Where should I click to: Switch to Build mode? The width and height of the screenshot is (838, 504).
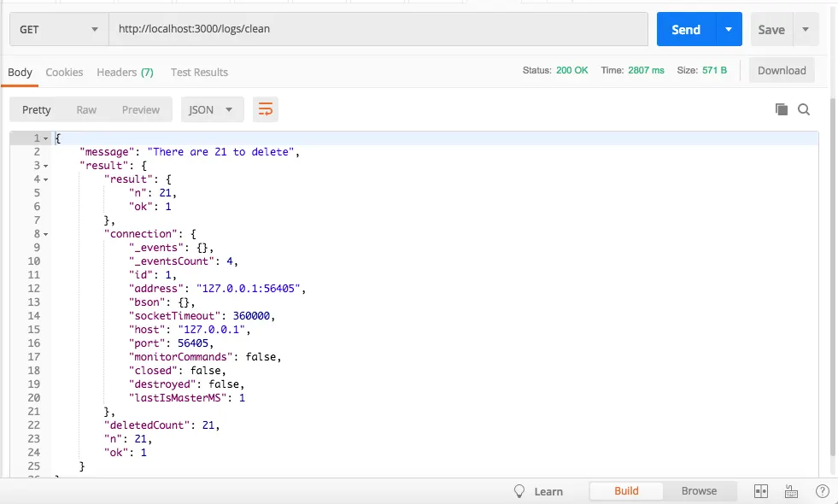tap(626, 490)
